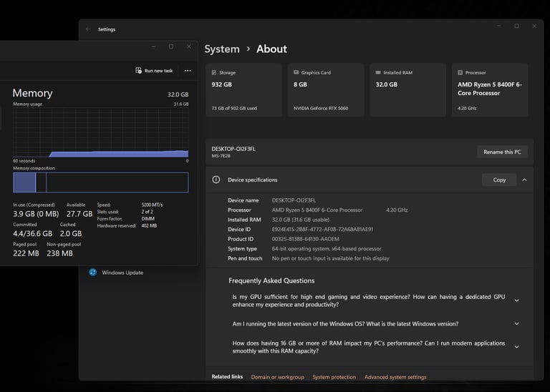
Task: Click the Settings back arrow
Action: (88, 29)
